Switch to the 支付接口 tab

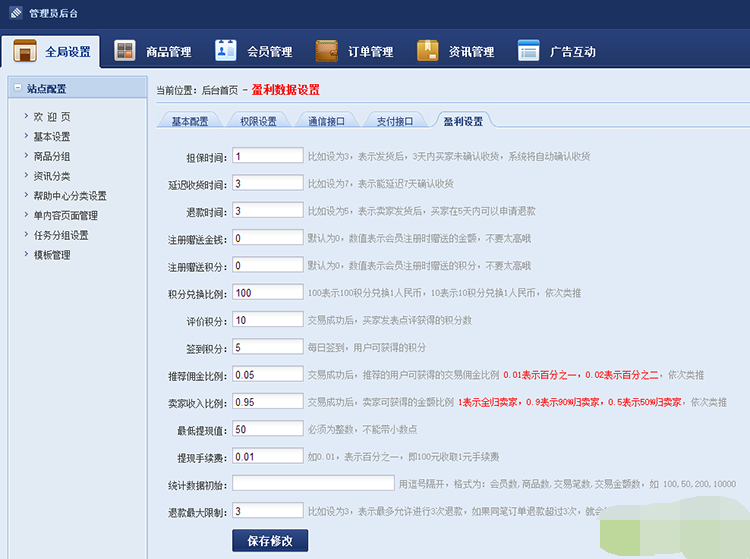pos(395,121)
